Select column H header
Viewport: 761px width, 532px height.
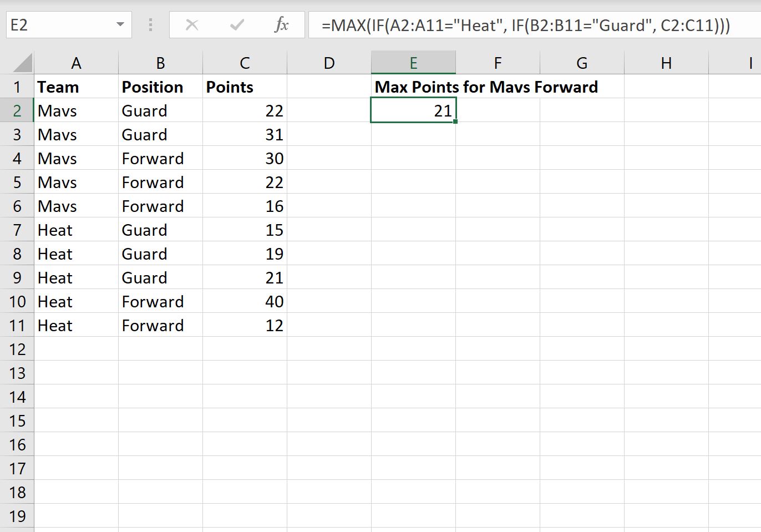[x=666, y=63]
